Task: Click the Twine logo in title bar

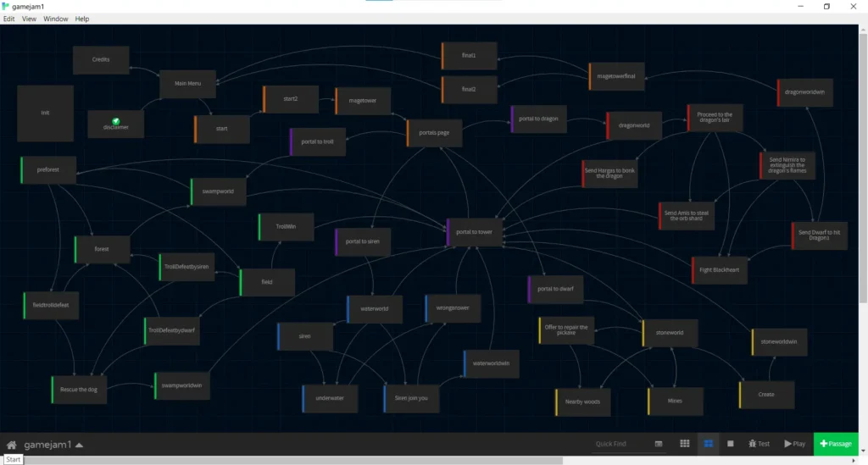Action: coord(6,6)
